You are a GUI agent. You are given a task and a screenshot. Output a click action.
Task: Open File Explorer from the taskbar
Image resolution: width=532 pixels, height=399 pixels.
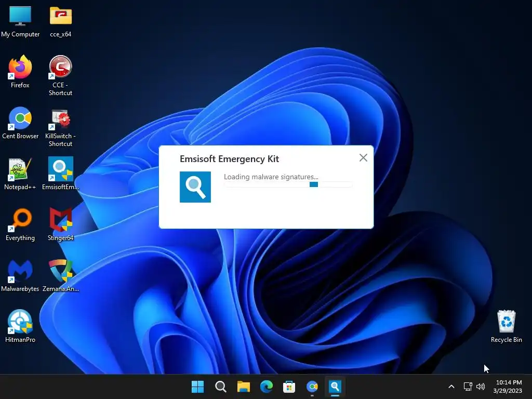[x=243, y=387]
